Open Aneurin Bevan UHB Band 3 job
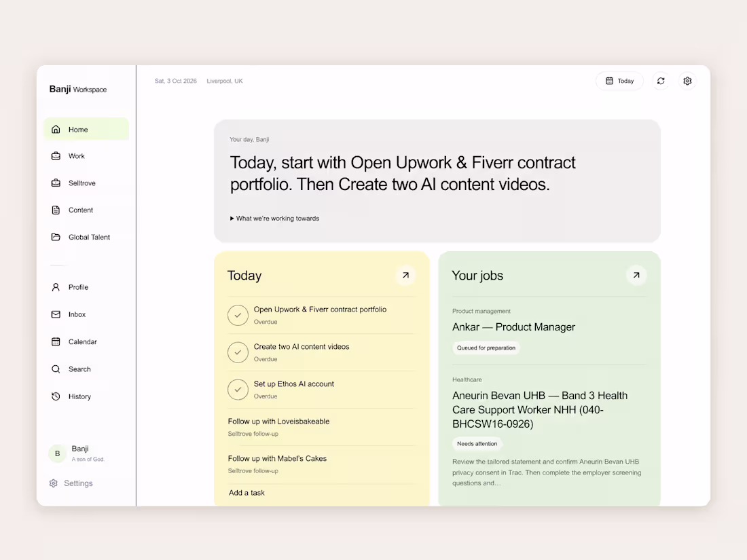The image size is (747, 560). click(x=540, y=409)
